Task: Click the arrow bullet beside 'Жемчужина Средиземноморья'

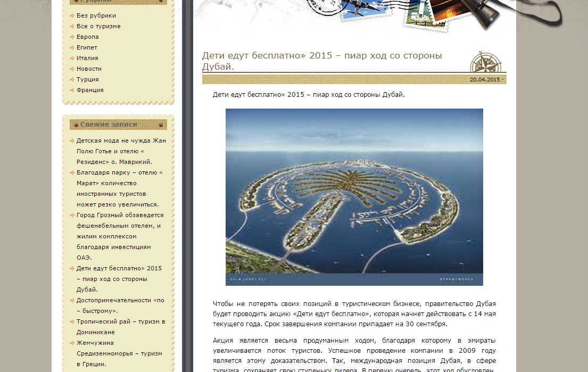Action: click(x=72, y=343)
